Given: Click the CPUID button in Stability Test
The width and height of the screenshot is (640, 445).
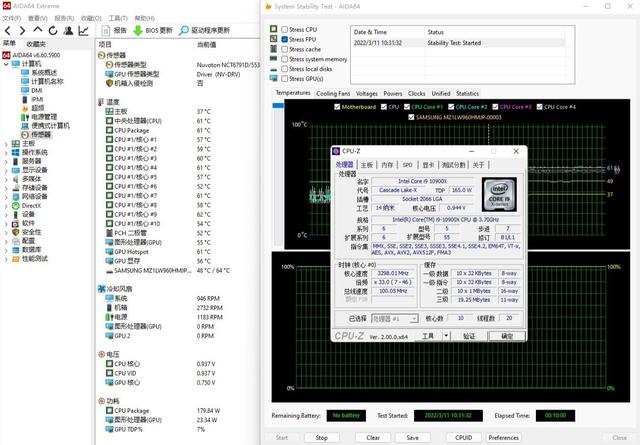Looking at the screenshot, I should tap(463, 438).
